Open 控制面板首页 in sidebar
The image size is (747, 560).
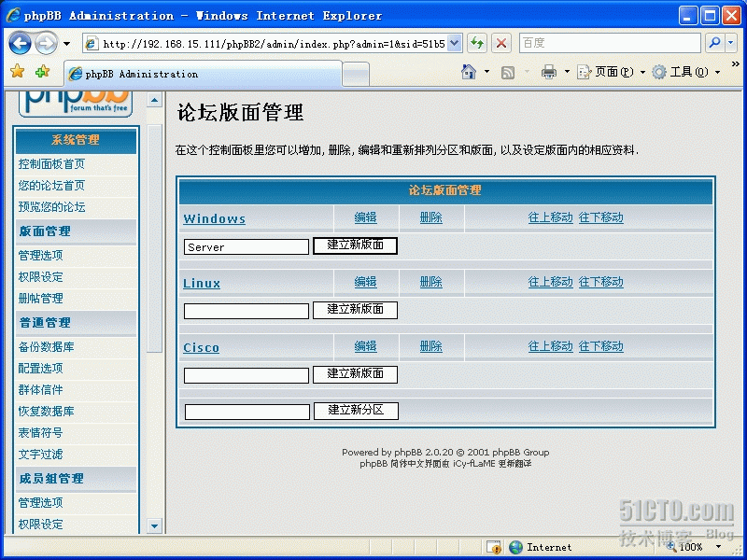click(51, 164)
